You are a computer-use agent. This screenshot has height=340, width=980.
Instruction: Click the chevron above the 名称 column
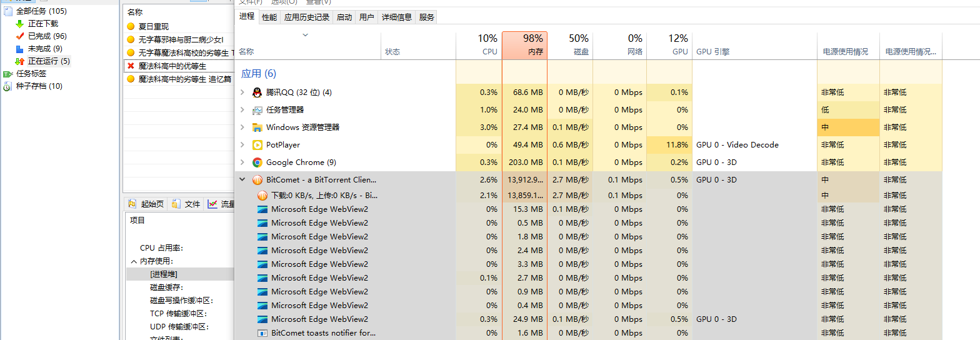click(305, 35)
